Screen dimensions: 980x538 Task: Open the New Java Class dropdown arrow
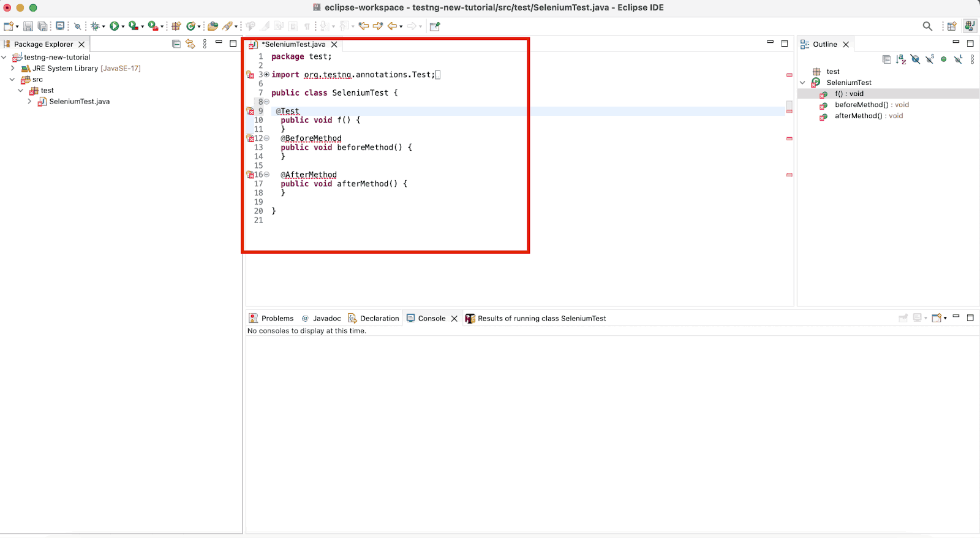tap(199, 27)
